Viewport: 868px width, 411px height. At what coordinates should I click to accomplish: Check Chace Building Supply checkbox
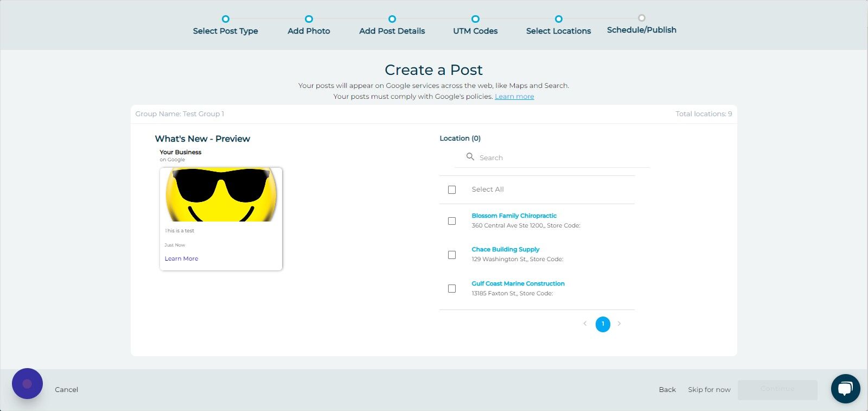click(452, 255)
